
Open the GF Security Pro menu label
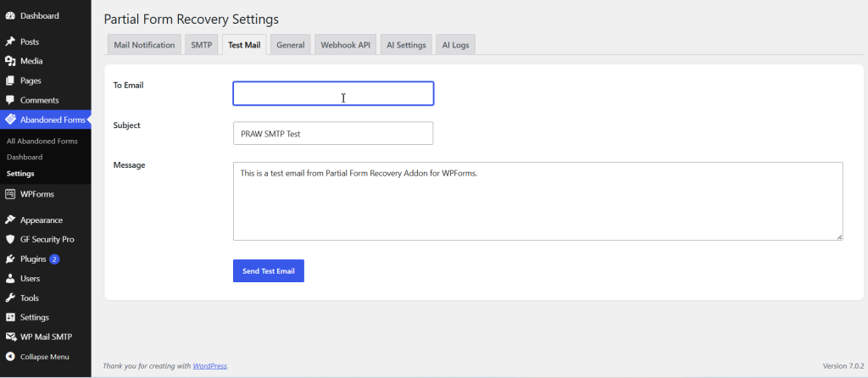[x=47, y=240]
